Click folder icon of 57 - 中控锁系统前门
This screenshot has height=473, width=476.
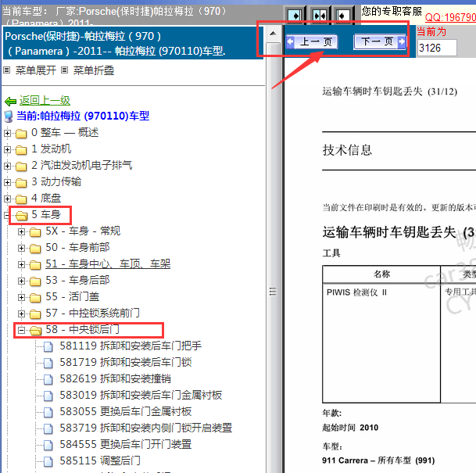coord(35,314)
